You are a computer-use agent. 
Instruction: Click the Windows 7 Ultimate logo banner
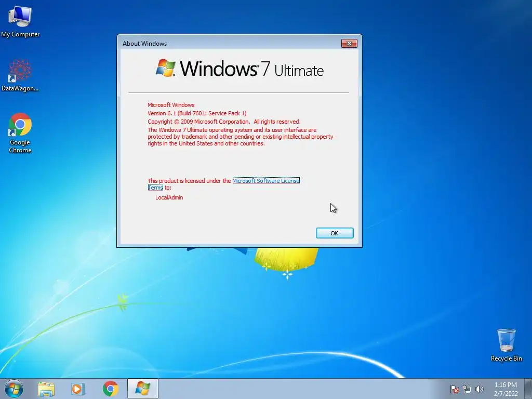tap(240, 69)
